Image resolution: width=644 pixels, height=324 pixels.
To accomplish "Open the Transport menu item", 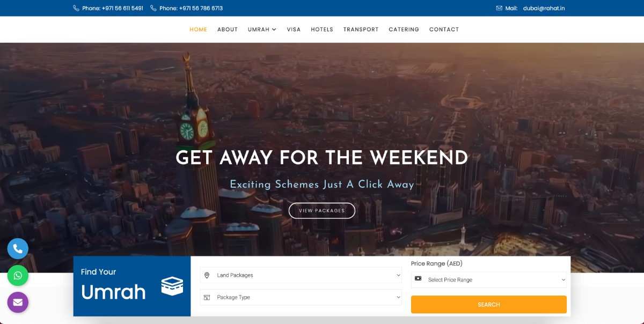I will 361,30.
